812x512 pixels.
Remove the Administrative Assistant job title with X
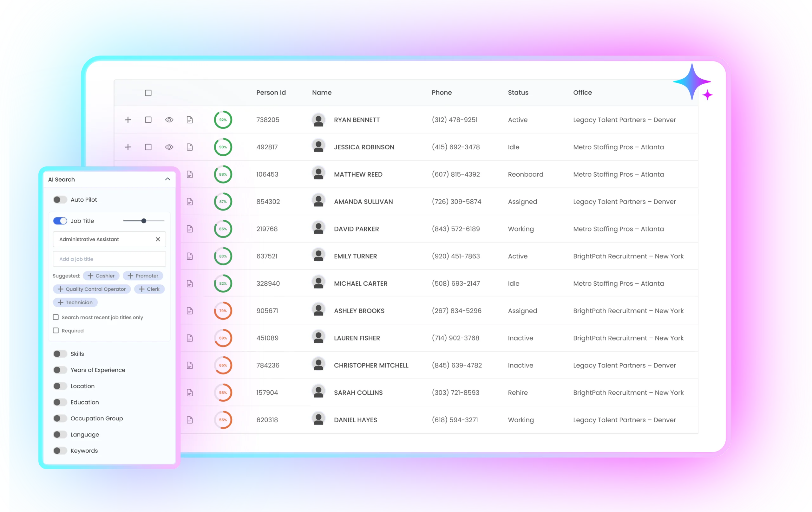pos(158,239)
